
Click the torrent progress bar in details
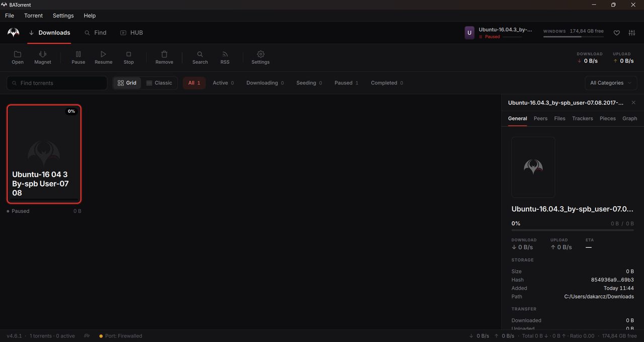[573, 230]
